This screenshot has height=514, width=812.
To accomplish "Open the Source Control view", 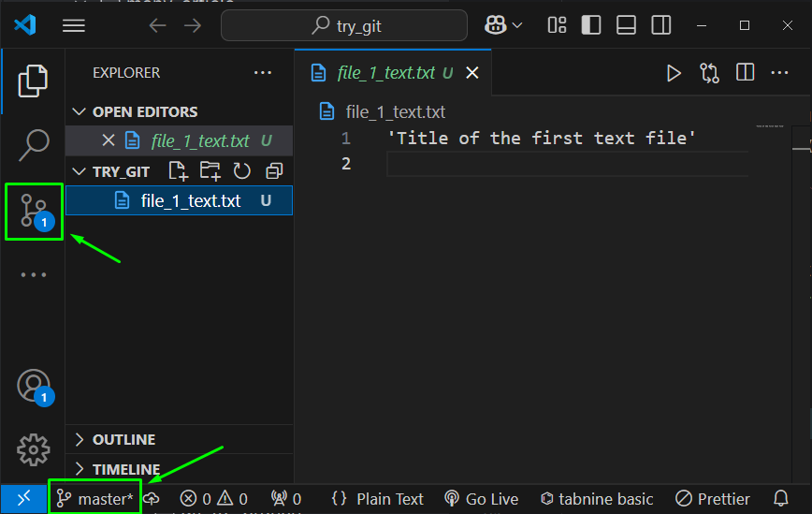I will tap(34, 210).
